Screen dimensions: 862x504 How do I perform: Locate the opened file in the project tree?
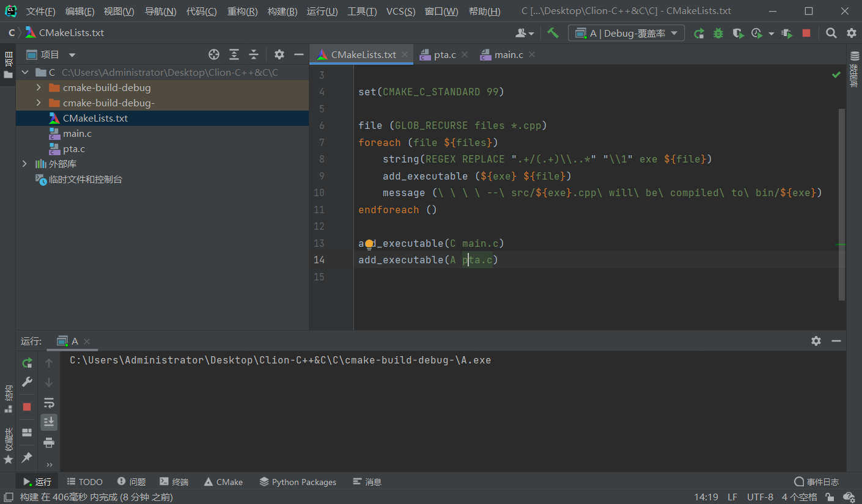click(x=214, y=54)
